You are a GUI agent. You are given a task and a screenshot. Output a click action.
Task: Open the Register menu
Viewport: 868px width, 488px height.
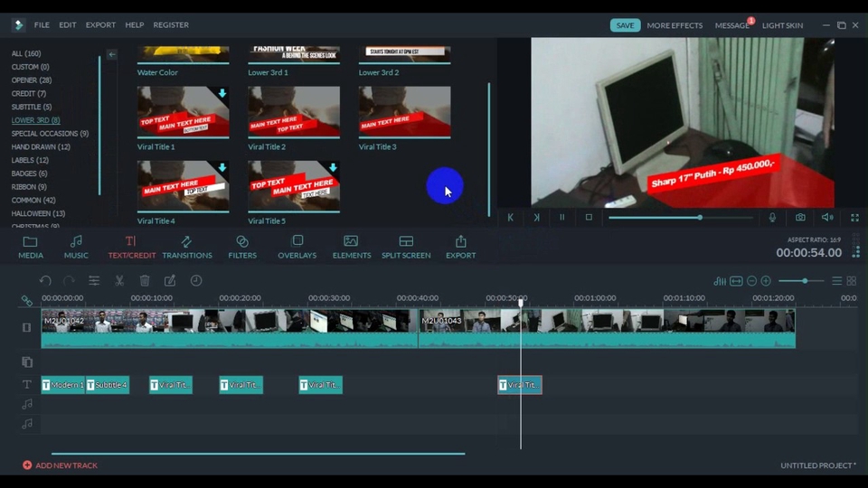coord(171,25)
